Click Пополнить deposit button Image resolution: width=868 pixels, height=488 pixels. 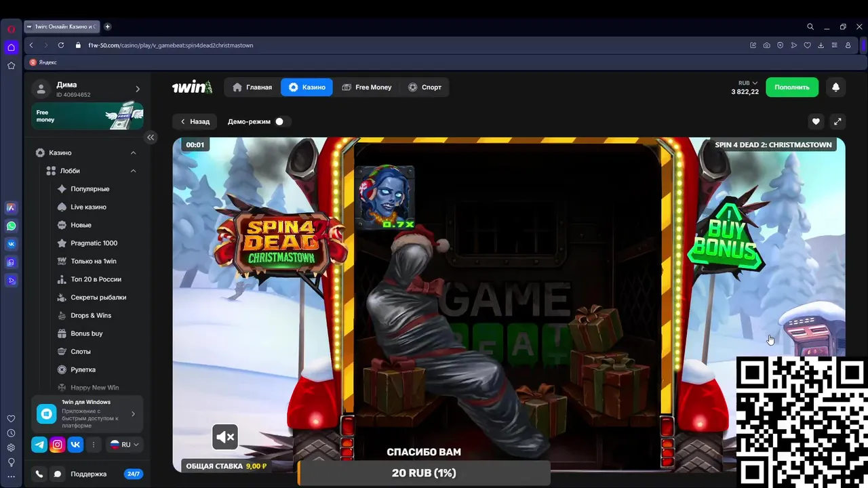[792, 87]
